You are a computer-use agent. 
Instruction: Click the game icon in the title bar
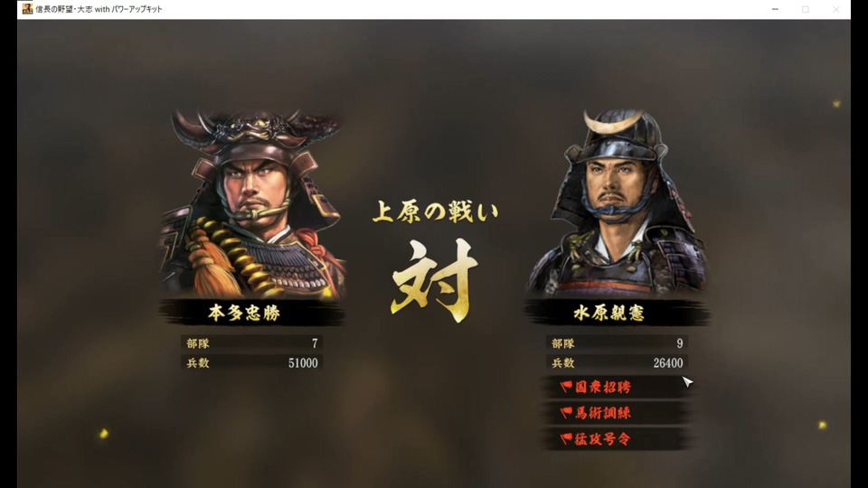tap(27, 9)
